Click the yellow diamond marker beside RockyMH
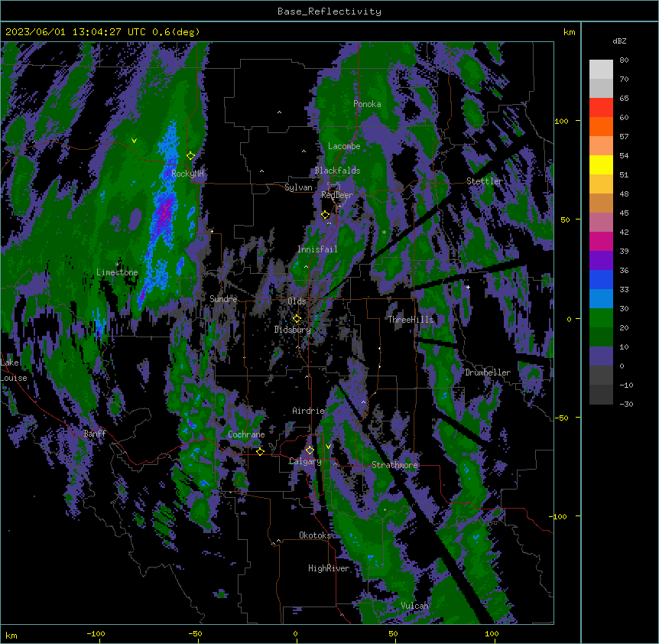The width and height of the screenshot is (659, 644). (x=190, y=156)
